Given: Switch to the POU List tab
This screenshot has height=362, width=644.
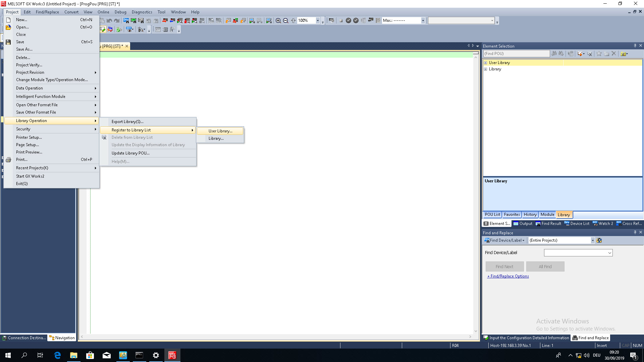Looking at the screenshot, I should coord(492,215).
